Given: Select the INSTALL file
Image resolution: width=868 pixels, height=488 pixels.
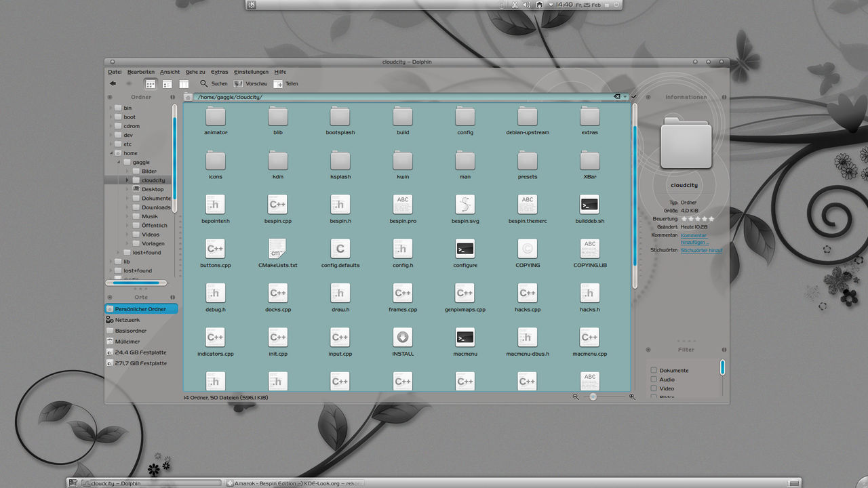Looking at the screenshot, I should (403, 342).
